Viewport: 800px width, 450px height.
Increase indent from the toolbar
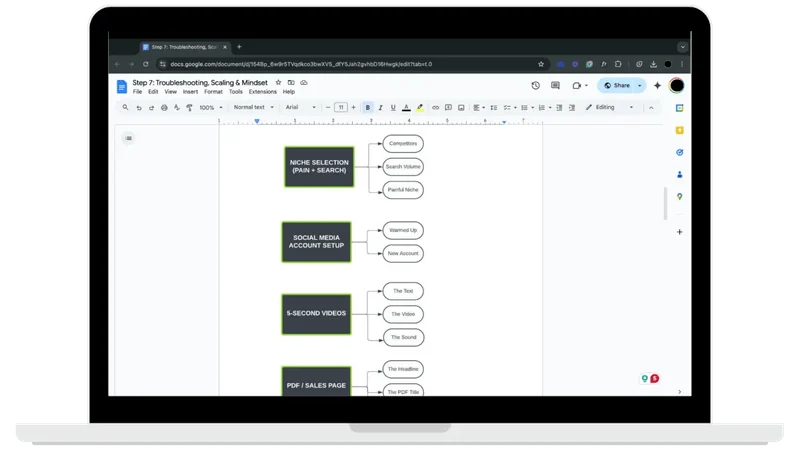[572, 108]
